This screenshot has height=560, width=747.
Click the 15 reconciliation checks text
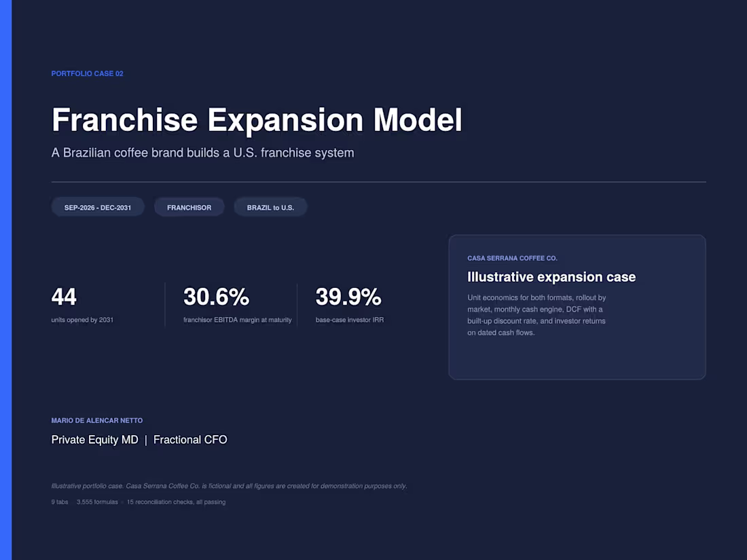coord(177,502)
